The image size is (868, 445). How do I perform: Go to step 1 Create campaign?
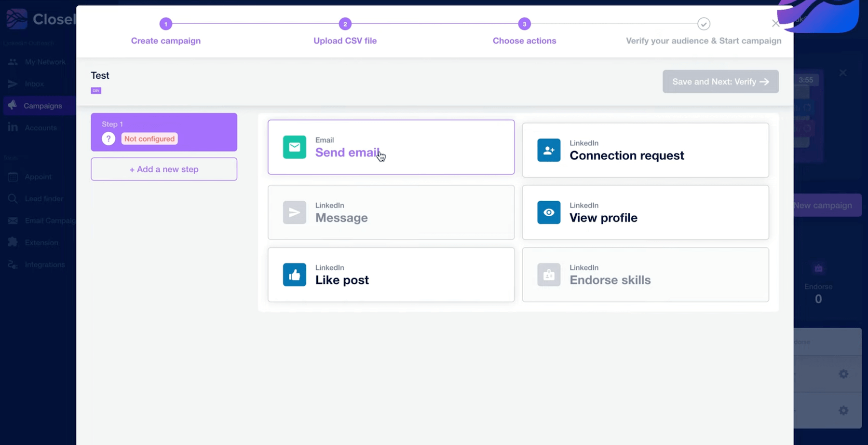coord(166,24)
